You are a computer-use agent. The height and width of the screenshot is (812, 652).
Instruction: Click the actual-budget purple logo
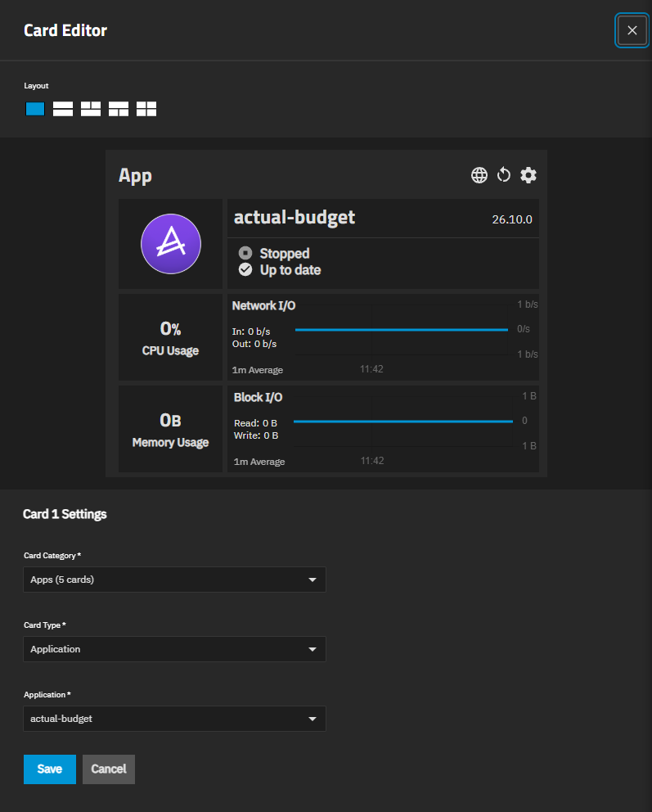tap(171, 244)
